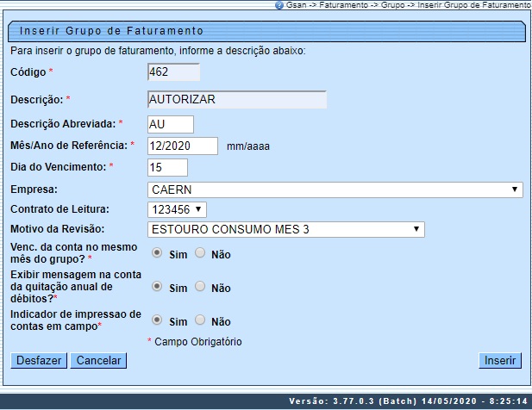Open the Empresa dropdown showing CAERN

(x=335, y=189)
